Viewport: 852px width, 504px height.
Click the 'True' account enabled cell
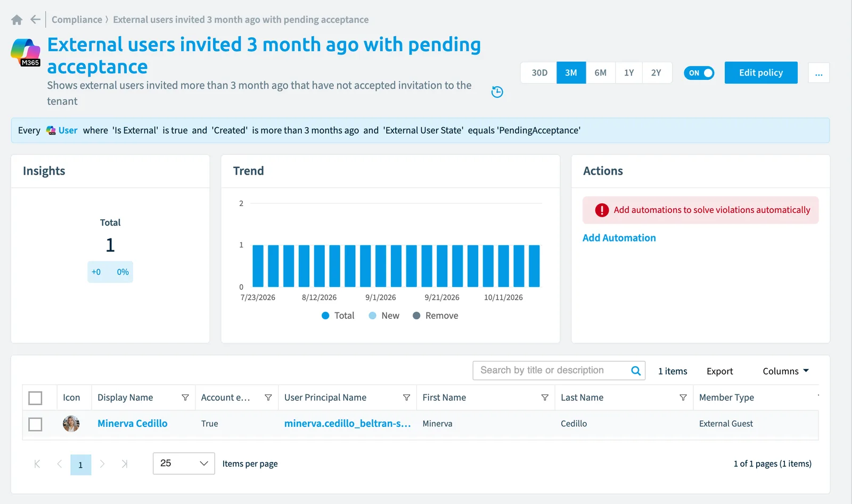point(210,424)
